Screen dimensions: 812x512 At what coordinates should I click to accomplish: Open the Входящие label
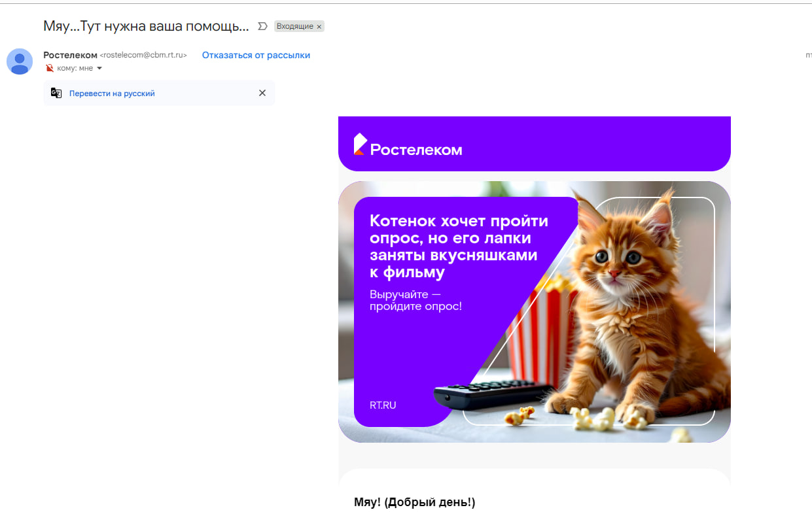pyautogui.click(x=294, y=26)
